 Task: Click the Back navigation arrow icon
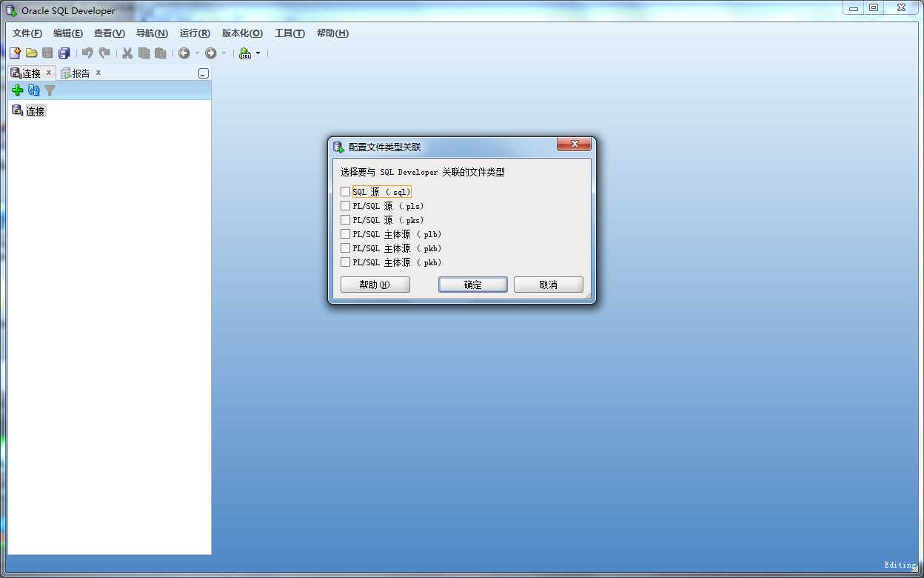click(x=184, y=53)
